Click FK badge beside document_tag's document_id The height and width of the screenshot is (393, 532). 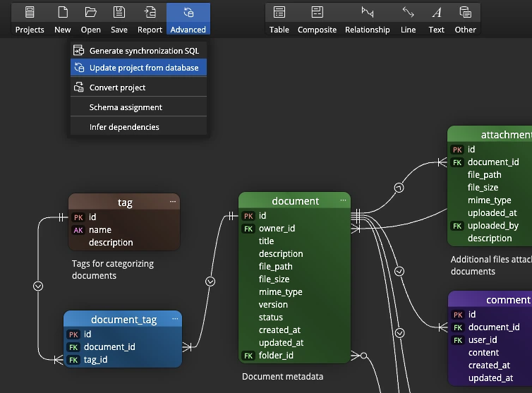click(x=73, y=347)
